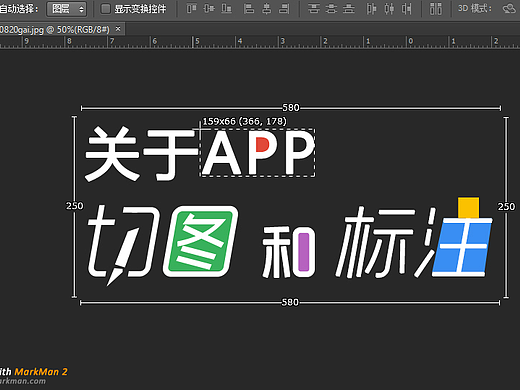
Task: Select distribute top edges icon
Action: (x=313, y=9)
